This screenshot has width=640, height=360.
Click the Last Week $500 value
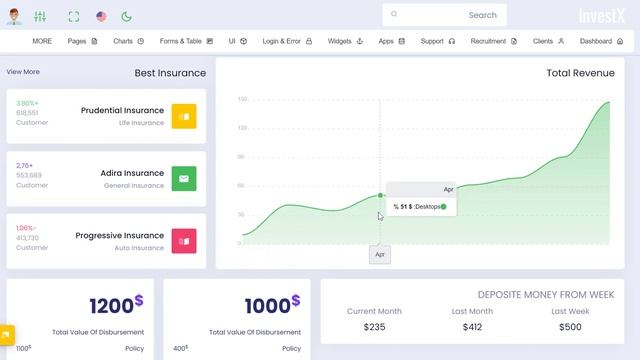570,327
